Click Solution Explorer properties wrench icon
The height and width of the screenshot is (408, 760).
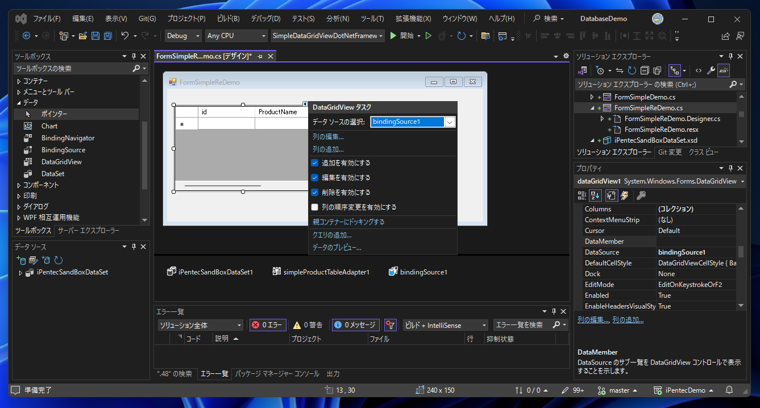point(711,71)
